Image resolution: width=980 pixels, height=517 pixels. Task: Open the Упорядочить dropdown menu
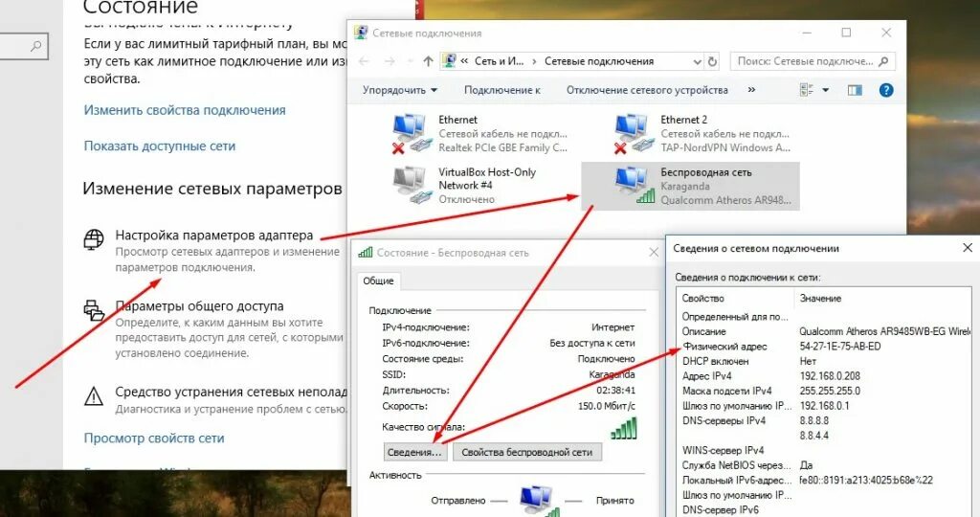coord(400,90)
